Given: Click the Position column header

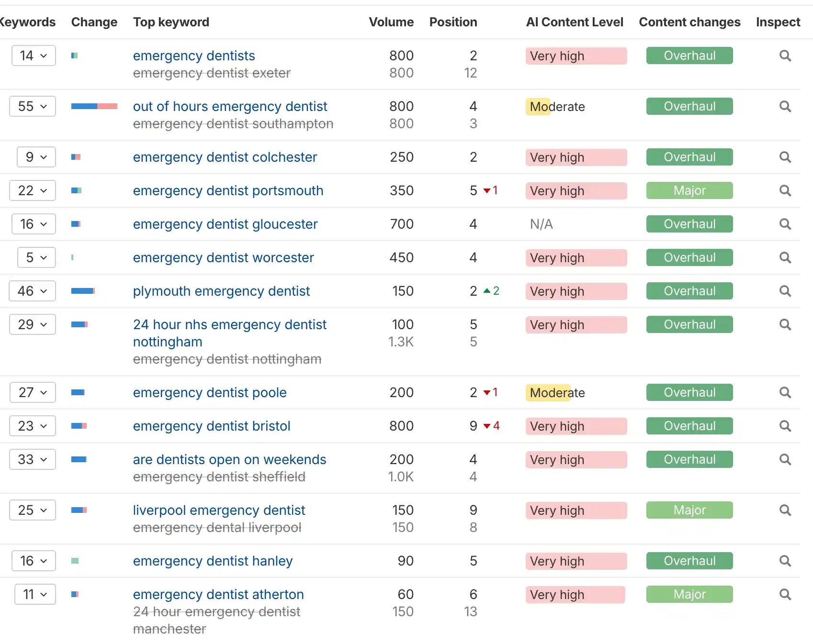Looking at the screenshot, I should click(453, 22).
